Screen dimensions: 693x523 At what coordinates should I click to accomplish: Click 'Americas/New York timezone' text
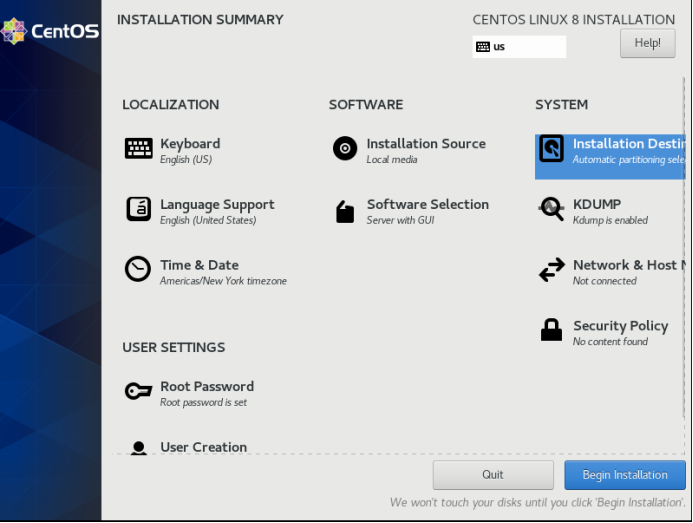(223, 281)
